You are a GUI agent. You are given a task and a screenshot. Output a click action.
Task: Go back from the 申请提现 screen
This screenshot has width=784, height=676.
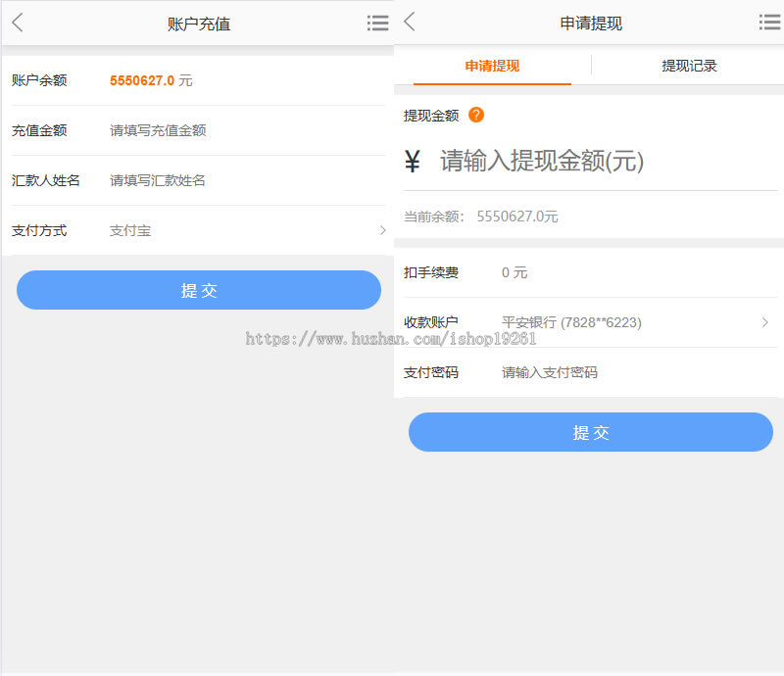tap(410, 22)
